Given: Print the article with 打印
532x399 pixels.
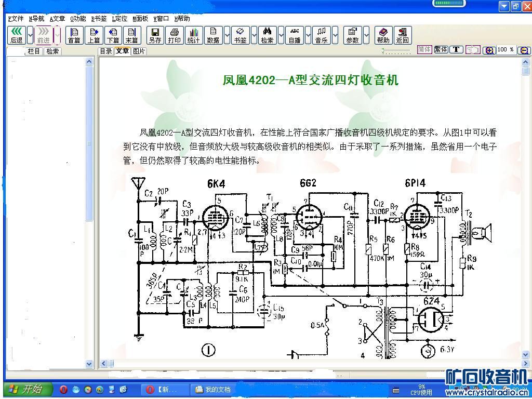Looking at the screenshot, I should click(175, 35).
